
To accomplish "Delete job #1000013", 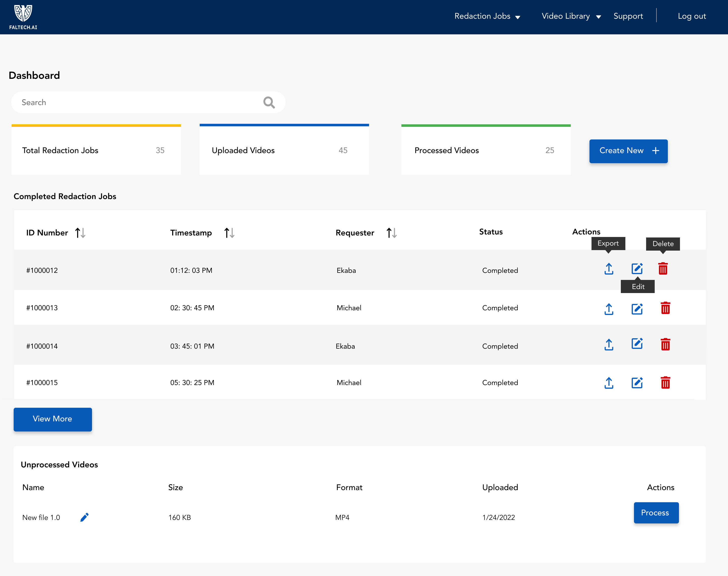I will tap(665, 308).
